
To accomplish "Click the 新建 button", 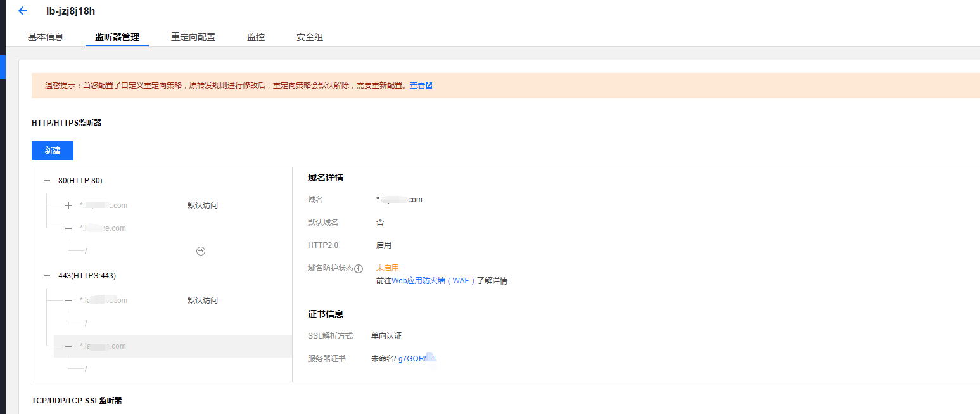I will 53,151.
